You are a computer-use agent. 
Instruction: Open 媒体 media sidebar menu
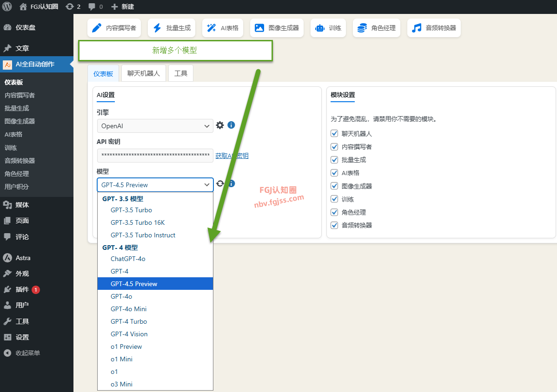(37, 205)
